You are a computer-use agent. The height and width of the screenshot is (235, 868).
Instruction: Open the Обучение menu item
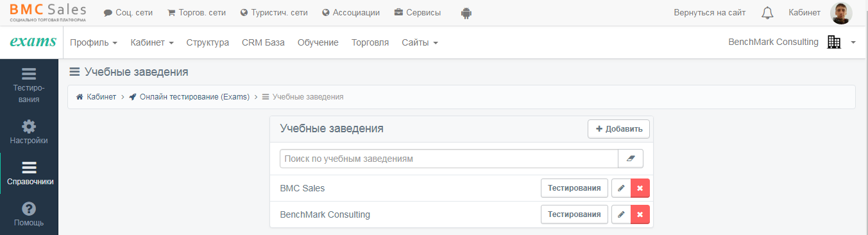tap(318, 42)
